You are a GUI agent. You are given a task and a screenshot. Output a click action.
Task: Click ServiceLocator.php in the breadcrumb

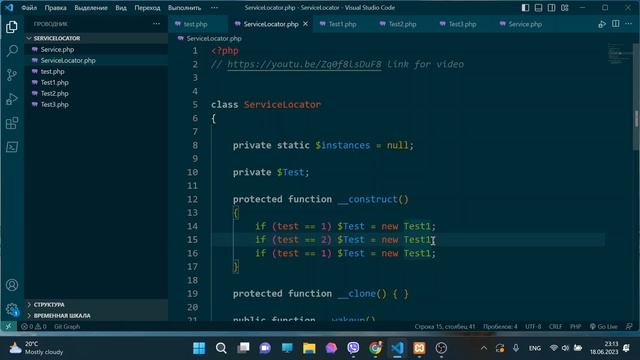214,38
